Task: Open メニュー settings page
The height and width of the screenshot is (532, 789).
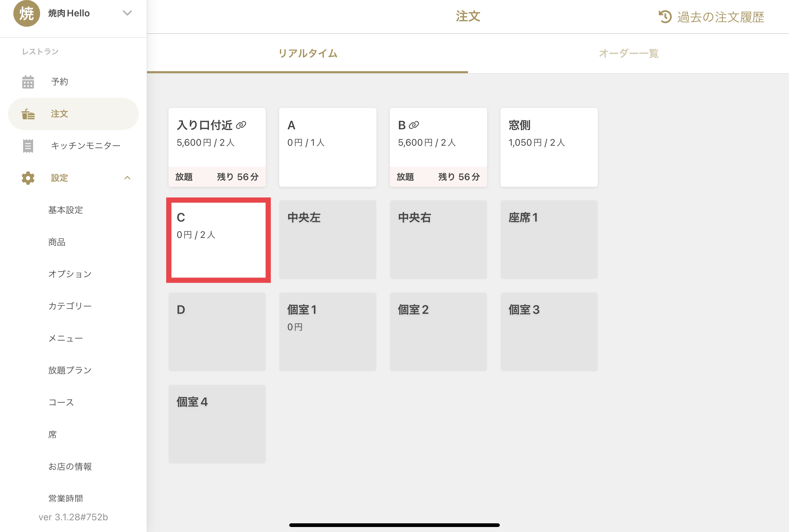Action: pyautogui.click(x=66, y=338)
